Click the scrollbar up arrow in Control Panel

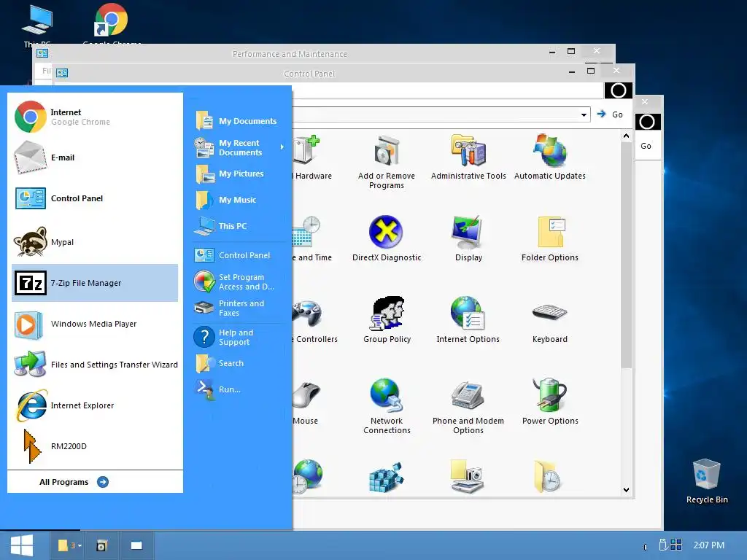626,136
